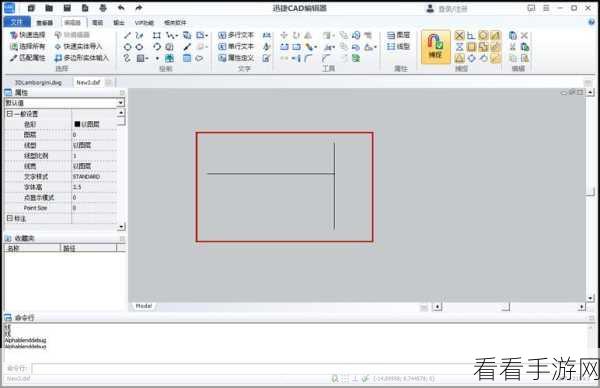This screenshot has width=600, height=388.
Task: Toggle the perpendicular snap icon
Action: tap(471, 36)
